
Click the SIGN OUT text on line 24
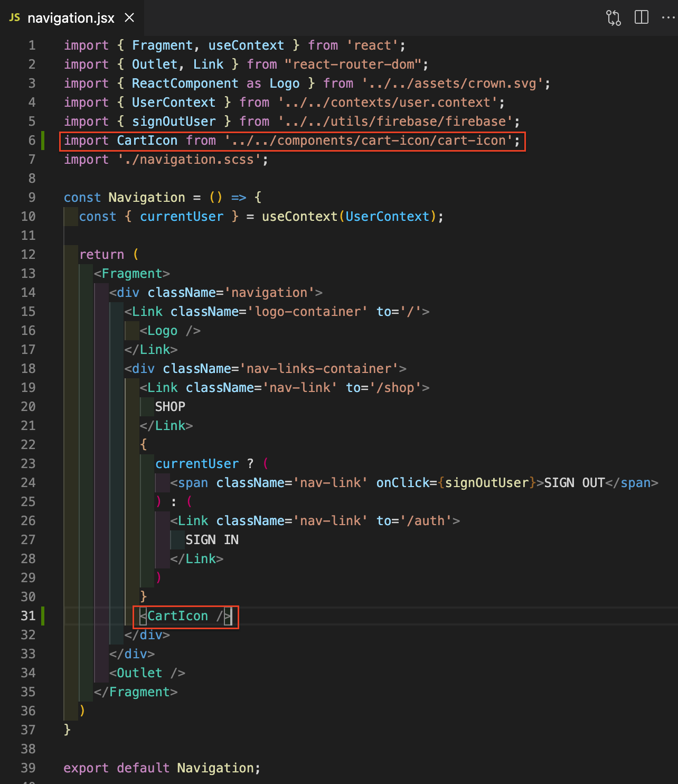point(575,483)
